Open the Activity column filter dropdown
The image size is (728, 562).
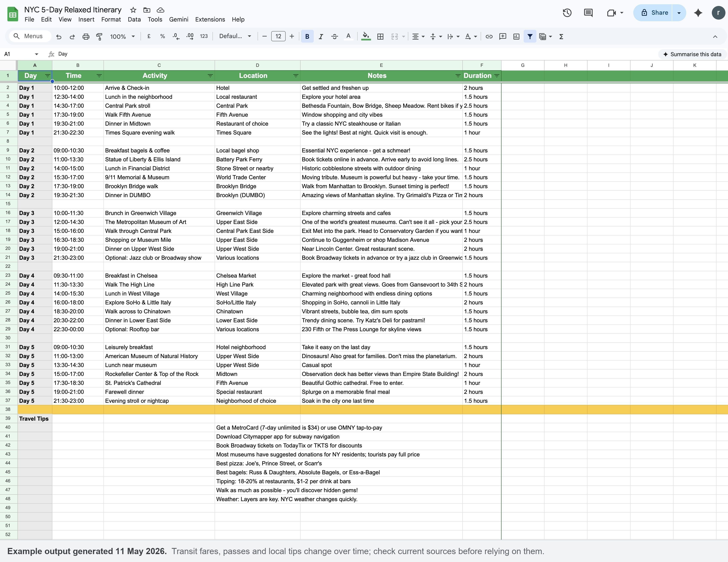[210, 76]
